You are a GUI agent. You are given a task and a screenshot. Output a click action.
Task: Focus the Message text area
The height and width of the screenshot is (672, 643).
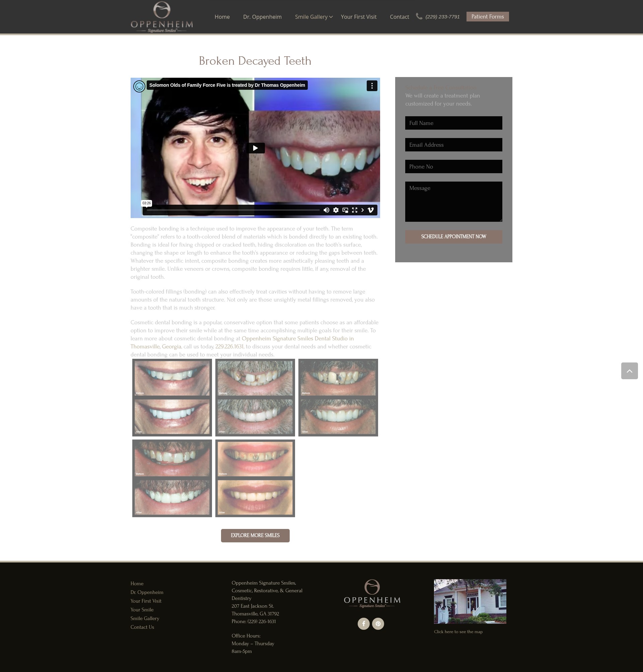(x=453, y=202)
